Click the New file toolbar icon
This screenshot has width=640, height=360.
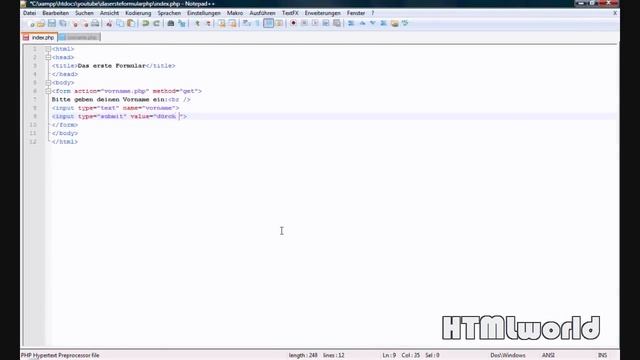click(31, 24)
